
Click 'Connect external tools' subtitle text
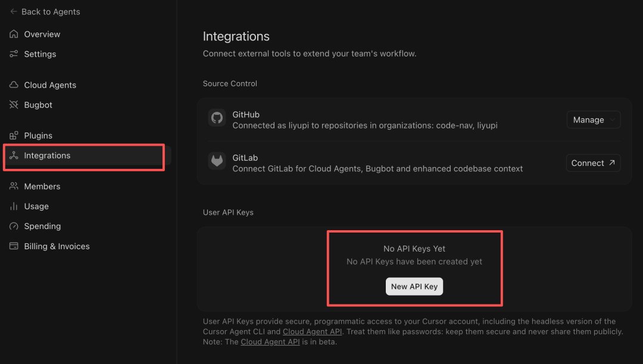coord(310,54)
